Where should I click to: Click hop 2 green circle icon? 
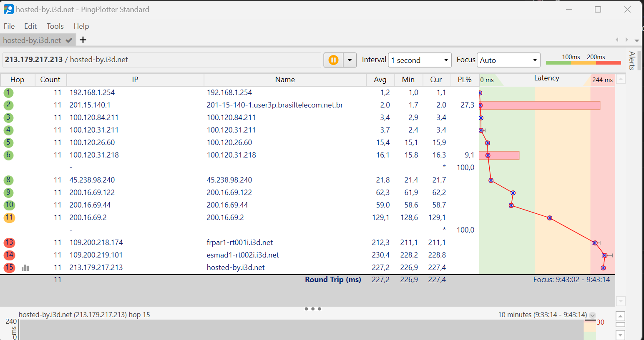point(8,105)
